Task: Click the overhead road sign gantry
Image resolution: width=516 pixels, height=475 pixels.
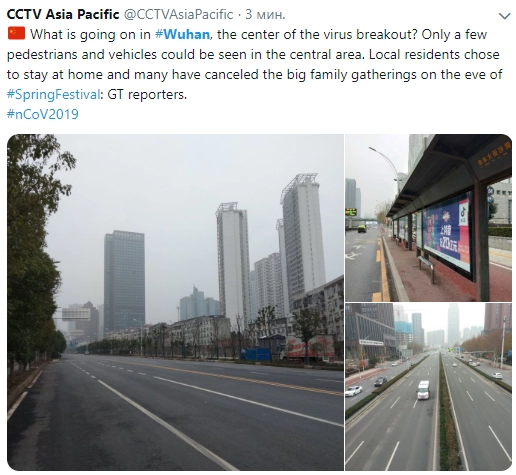Action: pos(76,314)
